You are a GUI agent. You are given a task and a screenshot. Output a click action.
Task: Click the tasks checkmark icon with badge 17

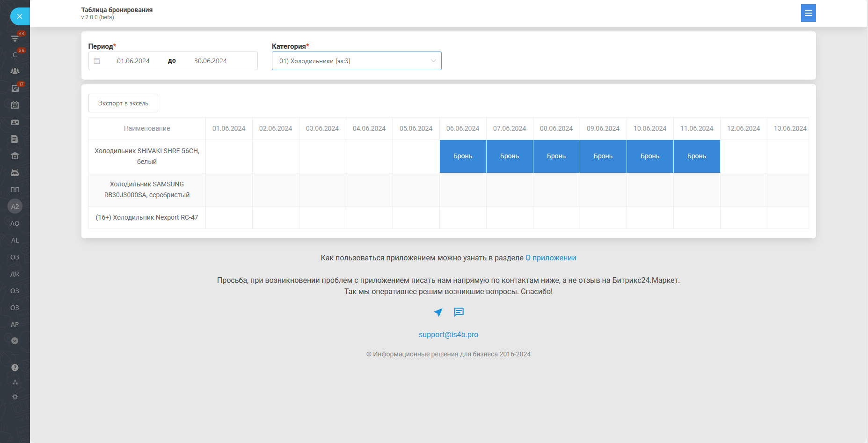(15, 88)
